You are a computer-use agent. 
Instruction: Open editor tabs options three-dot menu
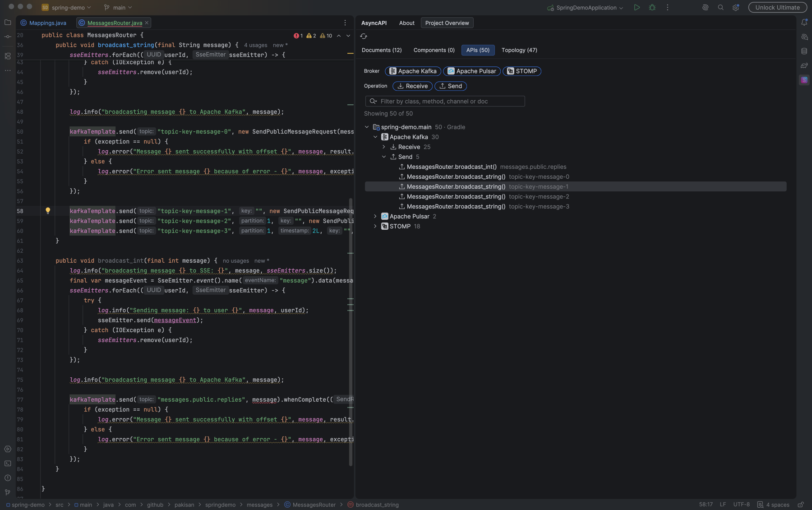345,23
